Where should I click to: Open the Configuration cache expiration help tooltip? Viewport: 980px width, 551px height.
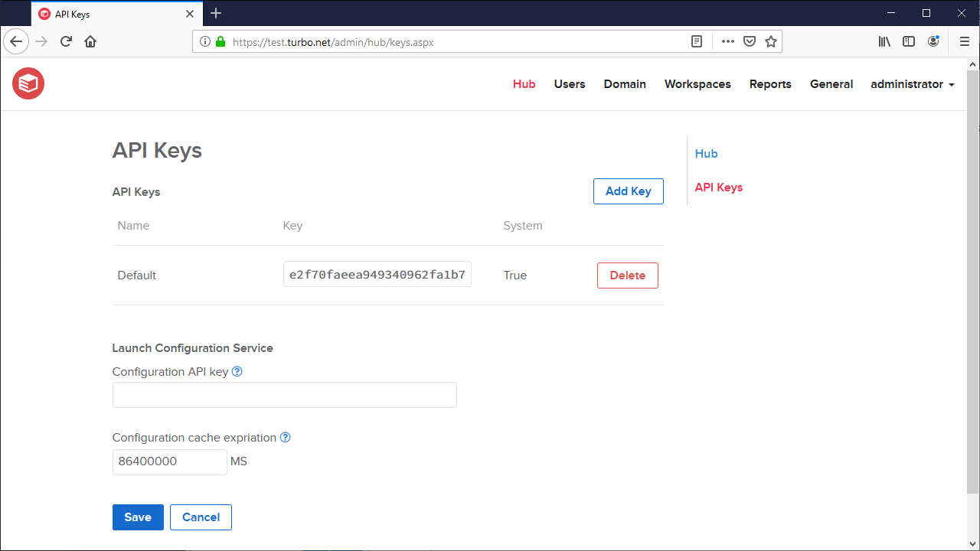(x=285, y=437)
